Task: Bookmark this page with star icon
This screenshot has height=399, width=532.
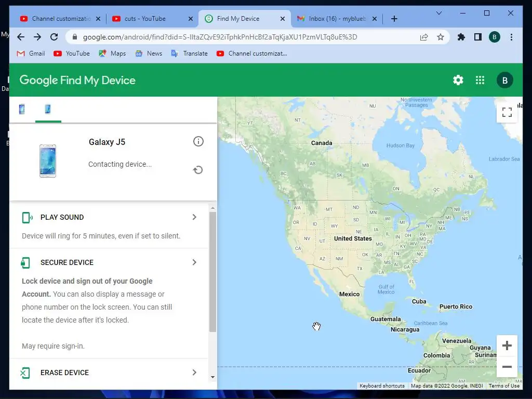Action: [441, 37]
